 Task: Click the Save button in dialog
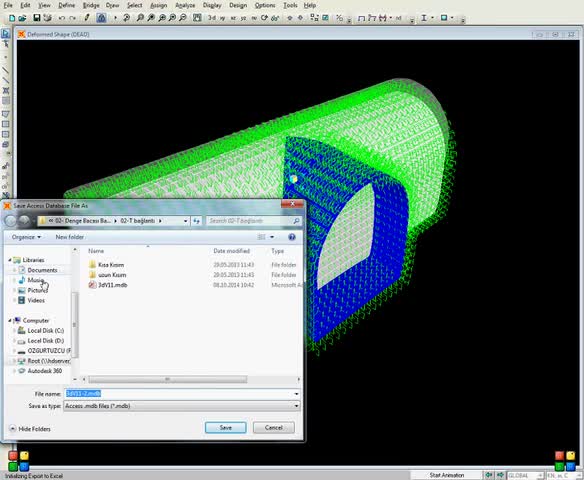[x=226, y=427]
